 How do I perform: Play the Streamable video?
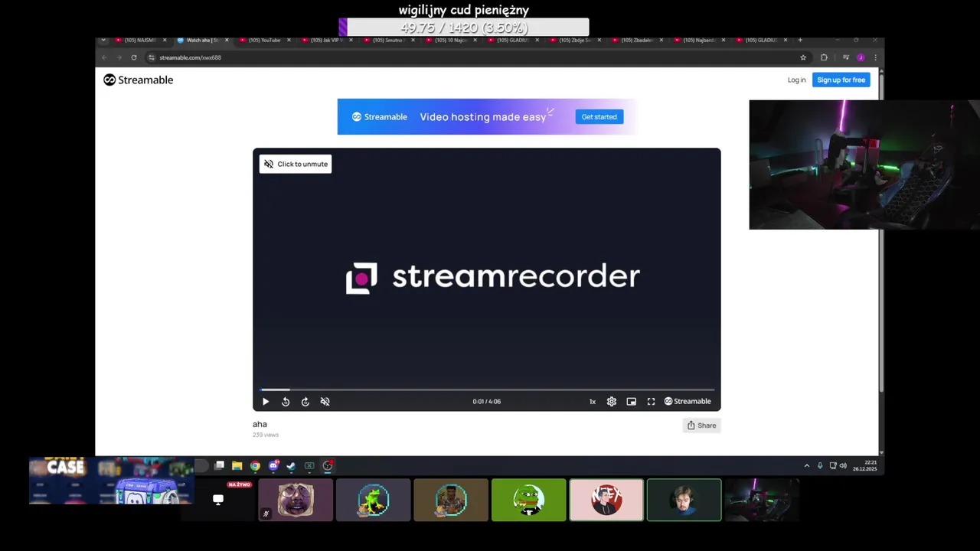click(266, 402)
